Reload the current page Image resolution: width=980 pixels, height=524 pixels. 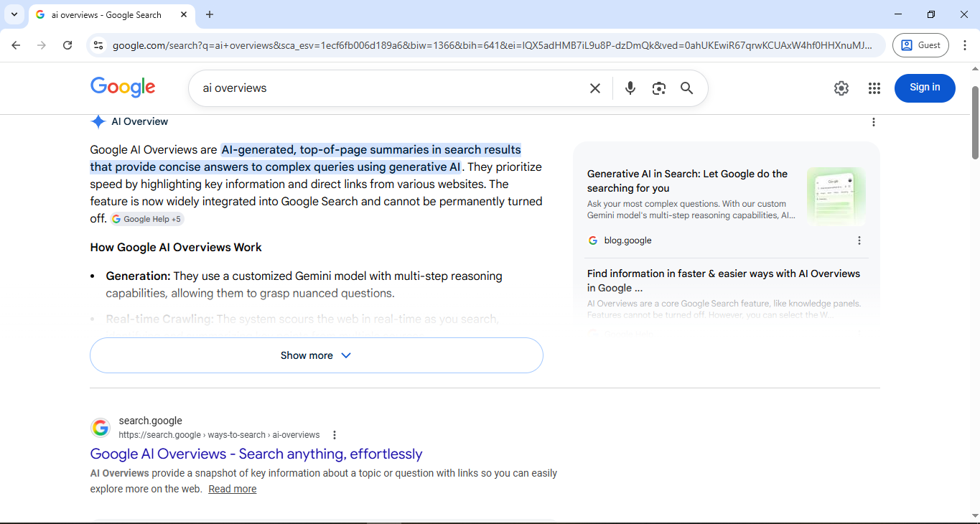(x=67, y=45)
